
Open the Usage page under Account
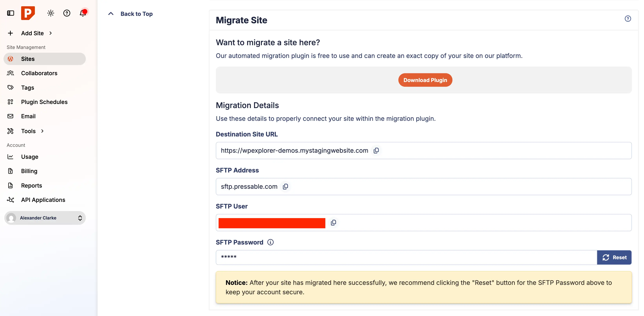click(30, 157)
